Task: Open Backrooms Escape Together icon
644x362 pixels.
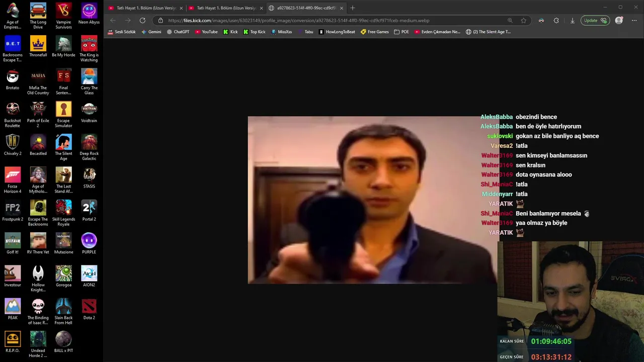Action: (x=13, y=49)
